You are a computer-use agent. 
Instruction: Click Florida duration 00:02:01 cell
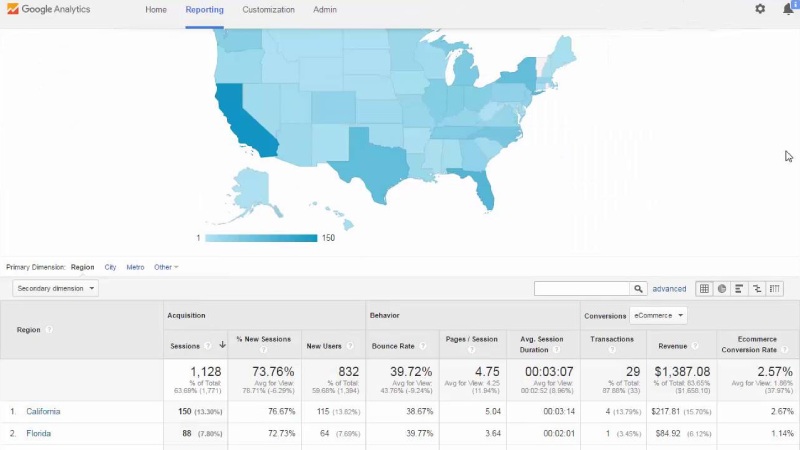point(559,433)
